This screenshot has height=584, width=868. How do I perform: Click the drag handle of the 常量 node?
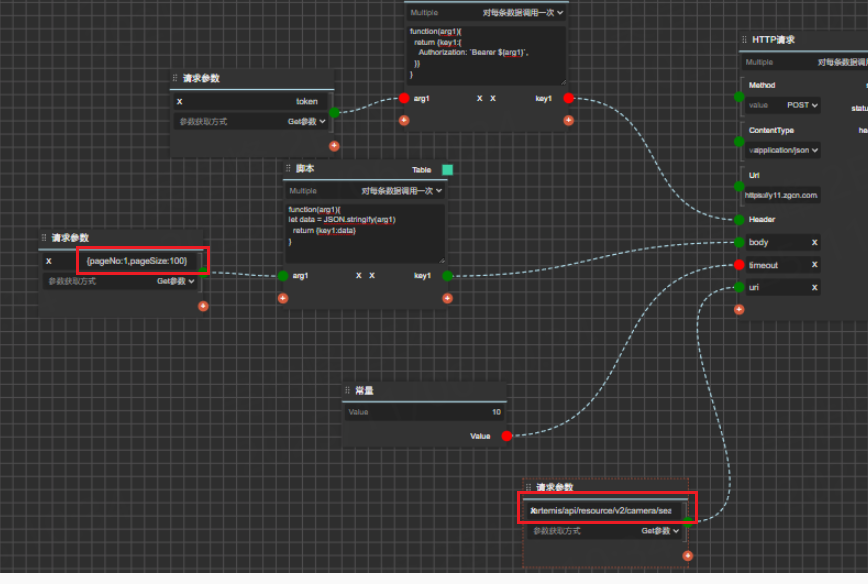pos(347,390)
